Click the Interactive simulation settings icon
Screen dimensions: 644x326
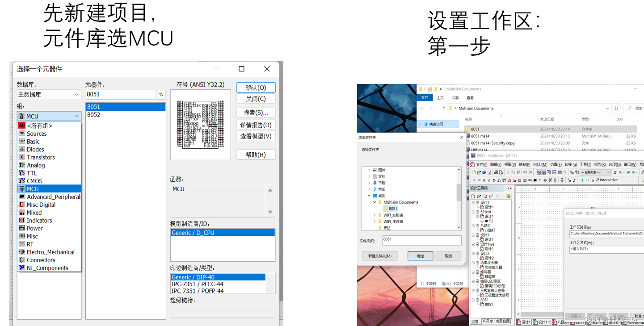pos(598,180)
